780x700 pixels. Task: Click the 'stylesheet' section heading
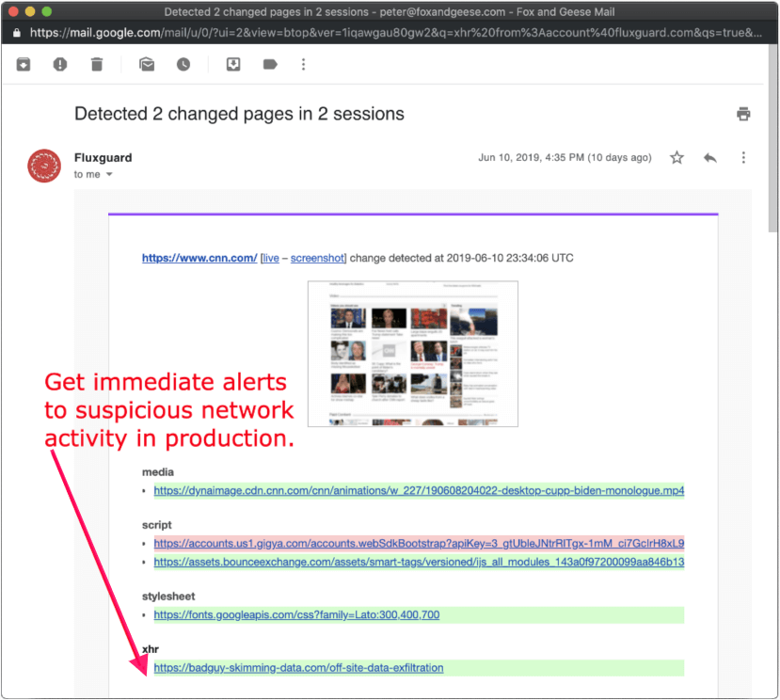coord(168,596)
